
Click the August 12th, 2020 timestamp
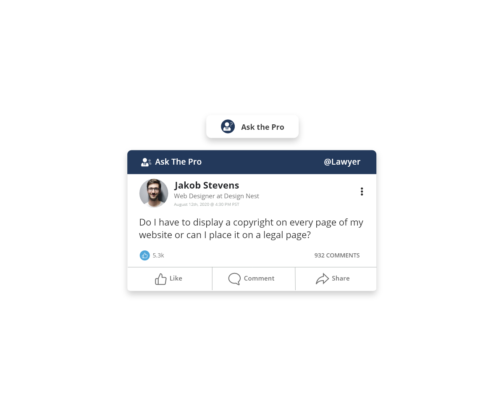[207, 205]
